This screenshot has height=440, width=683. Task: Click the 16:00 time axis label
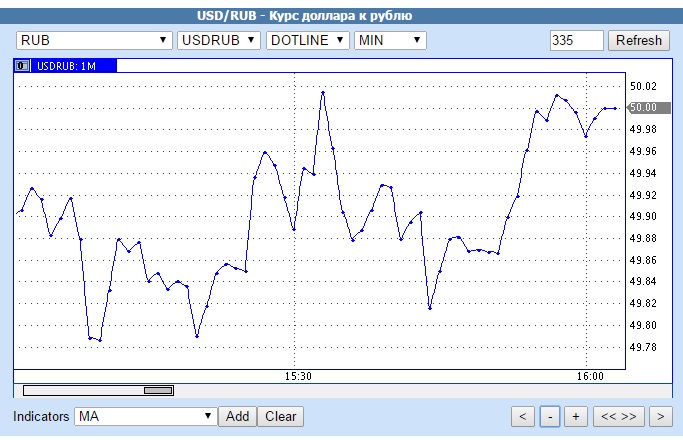[590, 376]
